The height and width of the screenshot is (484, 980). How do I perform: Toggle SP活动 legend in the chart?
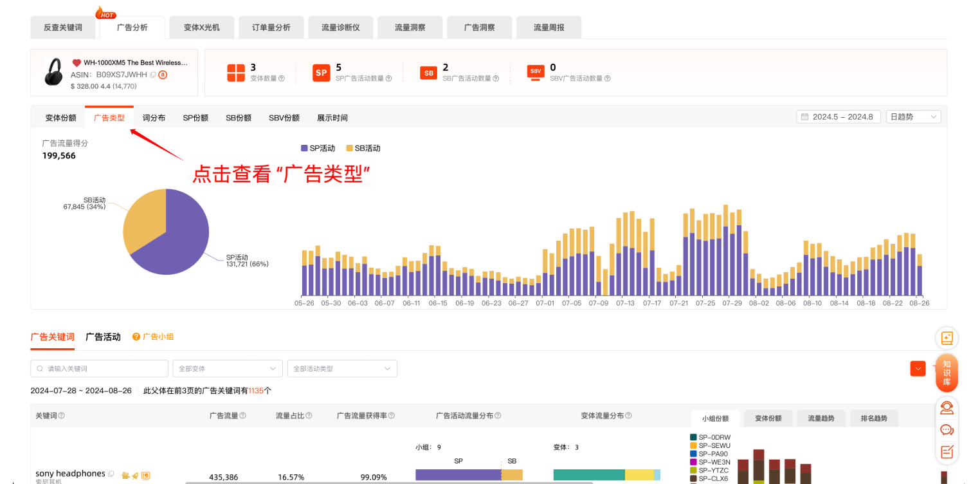(x=318, y=148)
